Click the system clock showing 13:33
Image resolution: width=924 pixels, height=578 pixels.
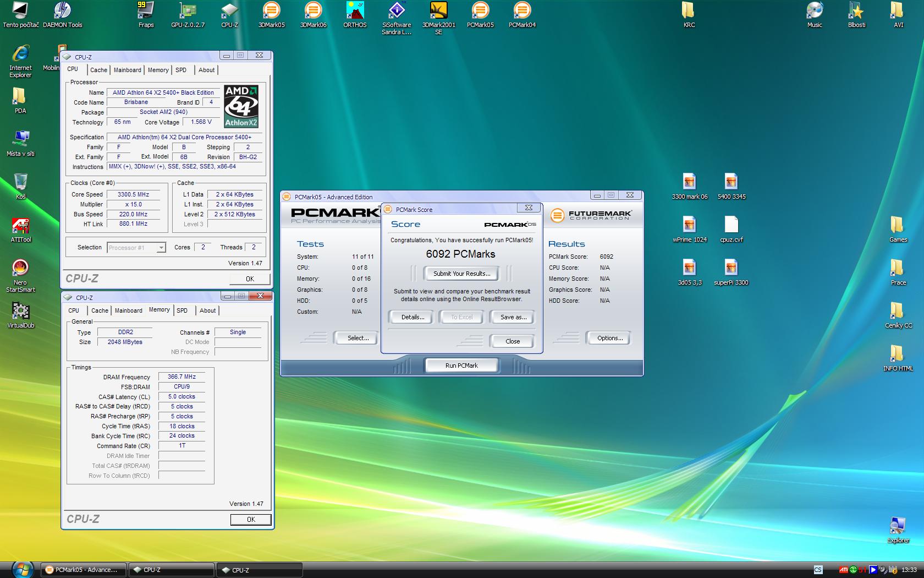point(909,570)
